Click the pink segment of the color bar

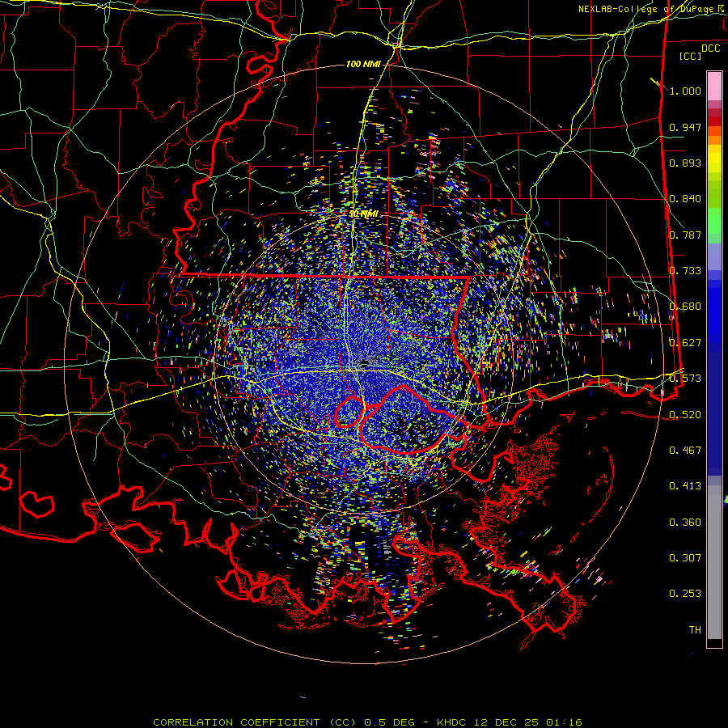pos(714,86)
